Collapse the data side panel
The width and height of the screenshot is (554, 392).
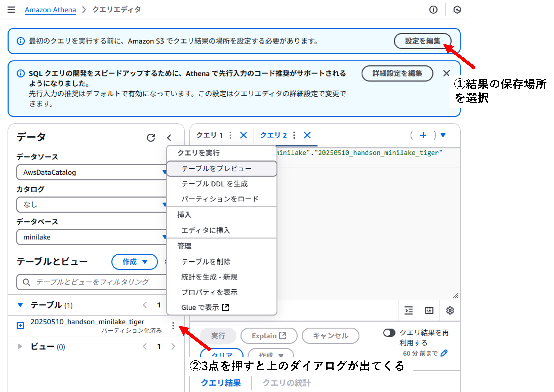[169, 138]
